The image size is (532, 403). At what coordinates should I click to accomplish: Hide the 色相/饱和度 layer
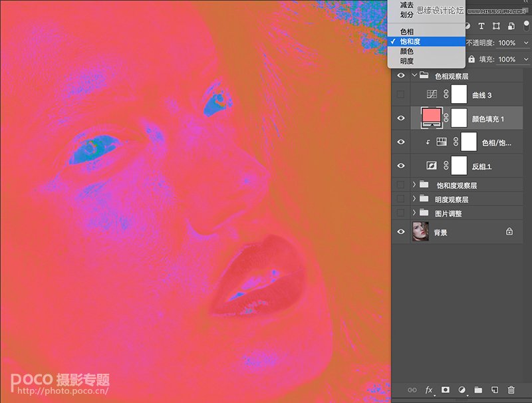click(401, 142)
